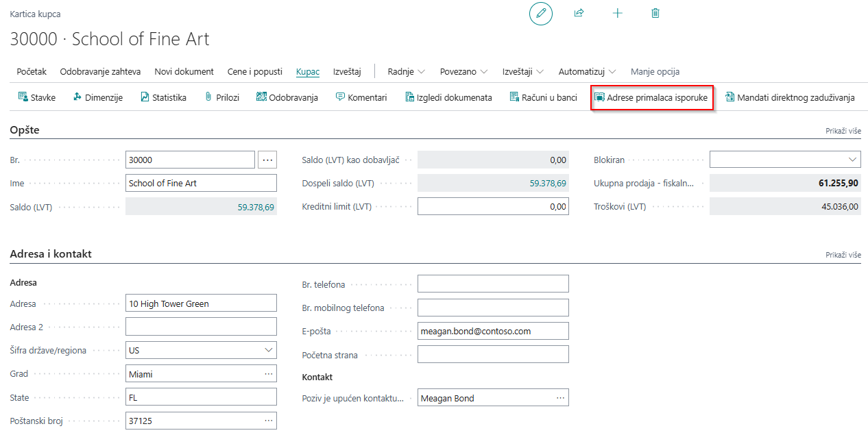Screen dimensions: 868x435
Task: Expand the Šifra države/regiona dropdown
Action: pyautogui.click(x=269, y=350)
